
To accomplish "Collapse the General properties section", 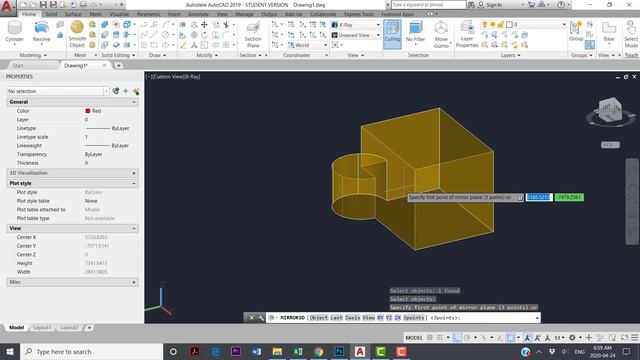I will [134, 102].
